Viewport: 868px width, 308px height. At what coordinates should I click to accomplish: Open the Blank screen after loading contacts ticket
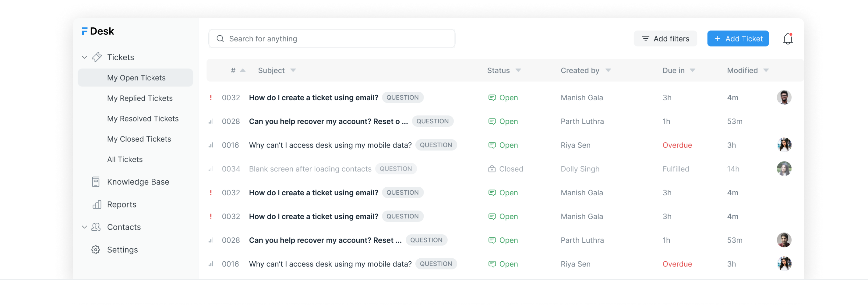click(310, 169)
